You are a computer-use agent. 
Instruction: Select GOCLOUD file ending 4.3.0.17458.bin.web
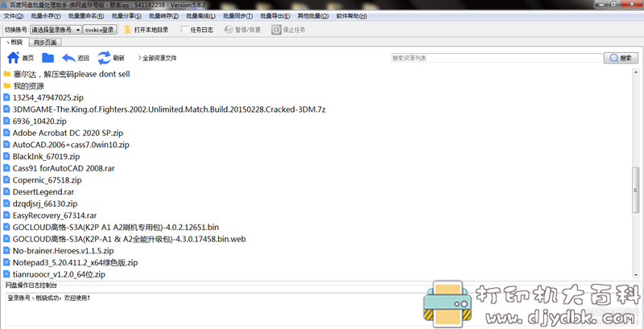click(130, 239)
